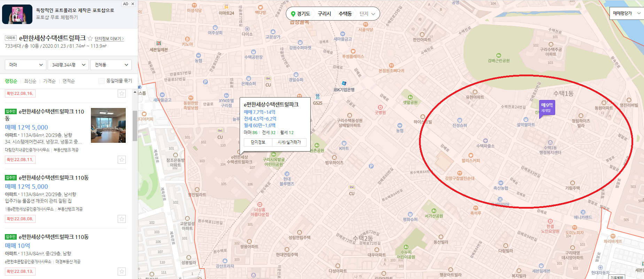Sort listings by 가격순
The height and width of the screenshot is (279, 644).
coord(49,81)
